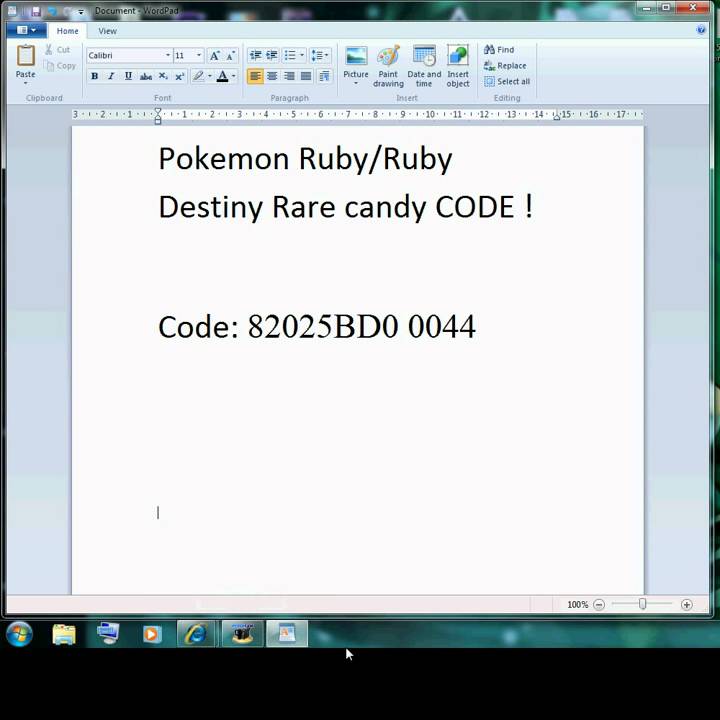Switch to the View ribbon tab
Screen dimensions: 720x720
107,31
